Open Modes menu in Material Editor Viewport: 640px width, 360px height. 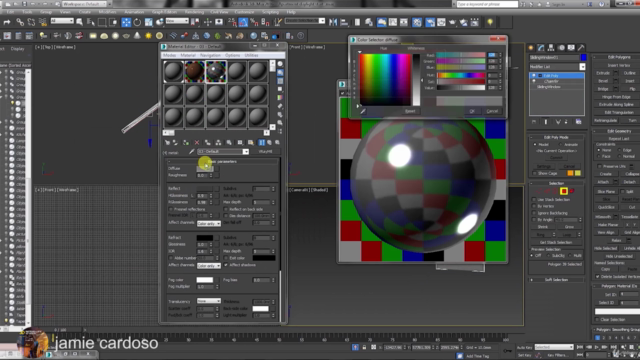(169, 55)
